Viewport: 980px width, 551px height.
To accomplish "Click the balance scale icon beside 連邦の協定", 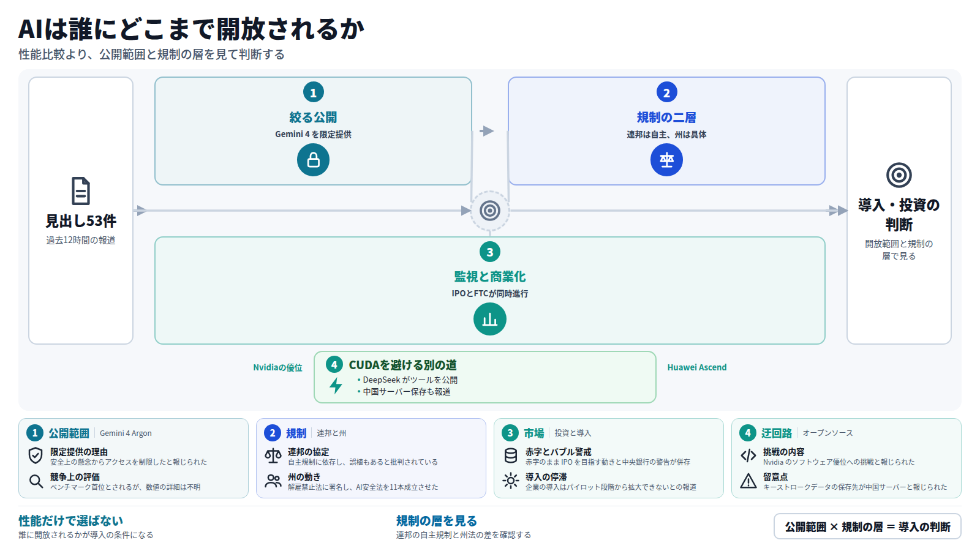I will (x=273, y=455).
